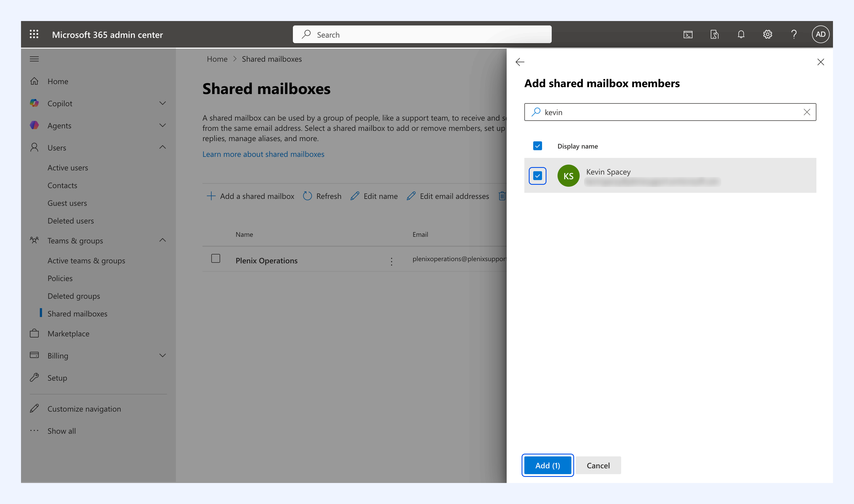
Task: Collapse the navigation hamburger menu
Action: 34,59
